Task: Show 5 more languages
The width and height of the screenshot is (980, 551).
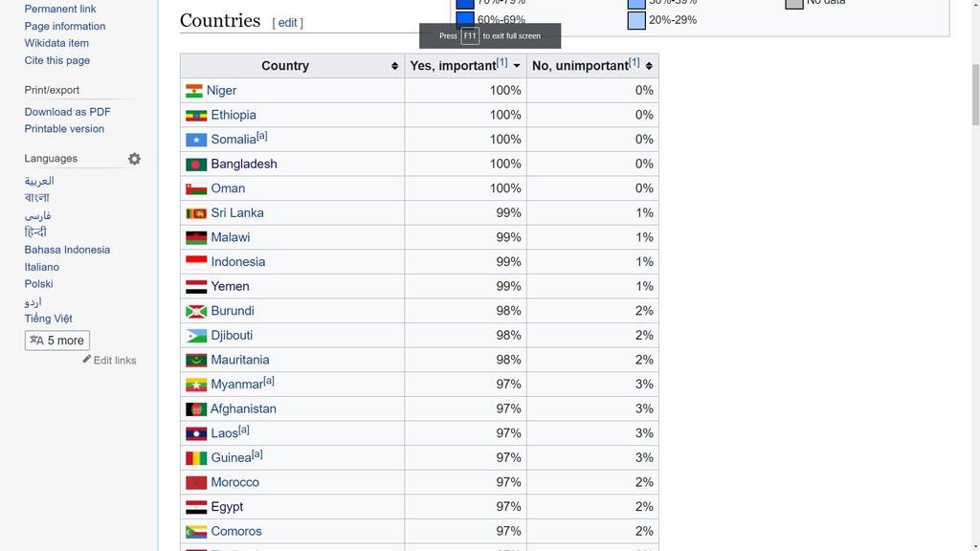Action: (57, 341)
